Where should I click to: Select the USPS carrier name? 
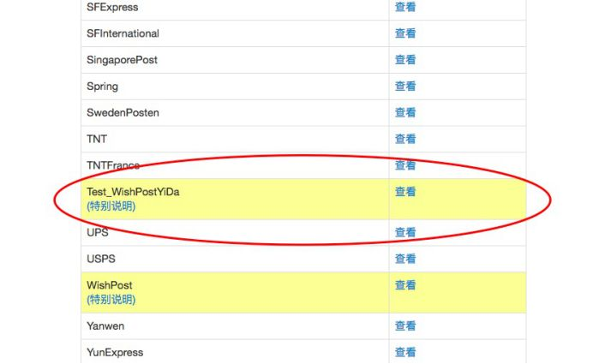(101, 259)
